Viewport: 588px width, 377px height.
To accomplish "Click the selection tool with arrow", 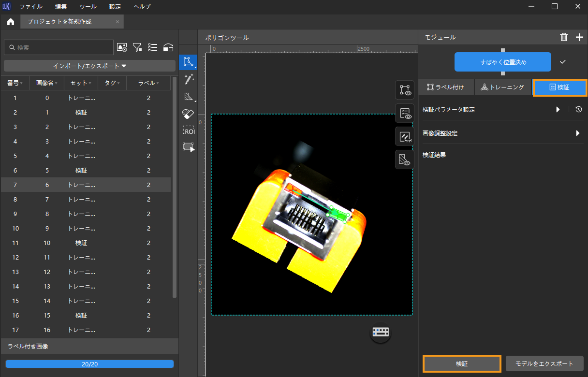I will [188, 147].
